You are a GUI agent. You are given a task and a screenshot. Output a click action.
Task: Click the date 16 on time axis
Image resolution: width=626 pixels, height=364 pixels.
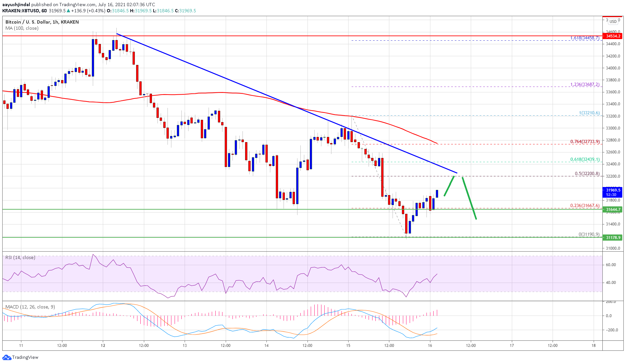(430, 345)
